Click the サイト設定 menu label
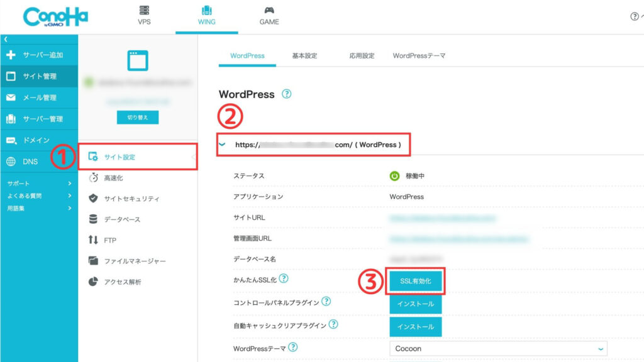Screen dimensions: 644x362 point(119,157)
